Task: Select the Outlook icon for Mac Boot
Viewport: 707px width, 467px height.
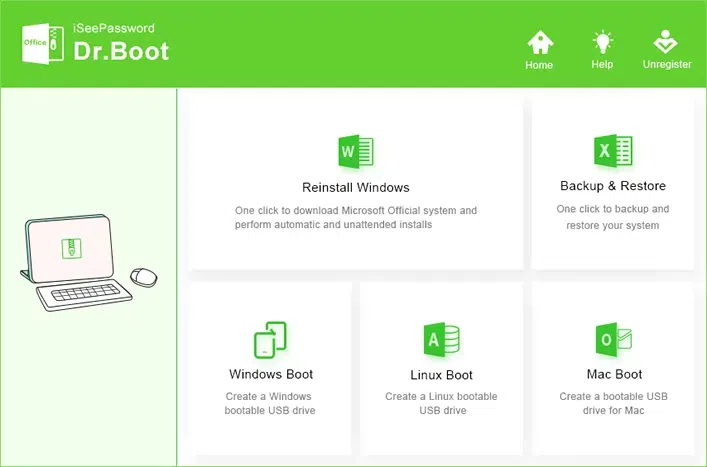Action: coord(613,340)
